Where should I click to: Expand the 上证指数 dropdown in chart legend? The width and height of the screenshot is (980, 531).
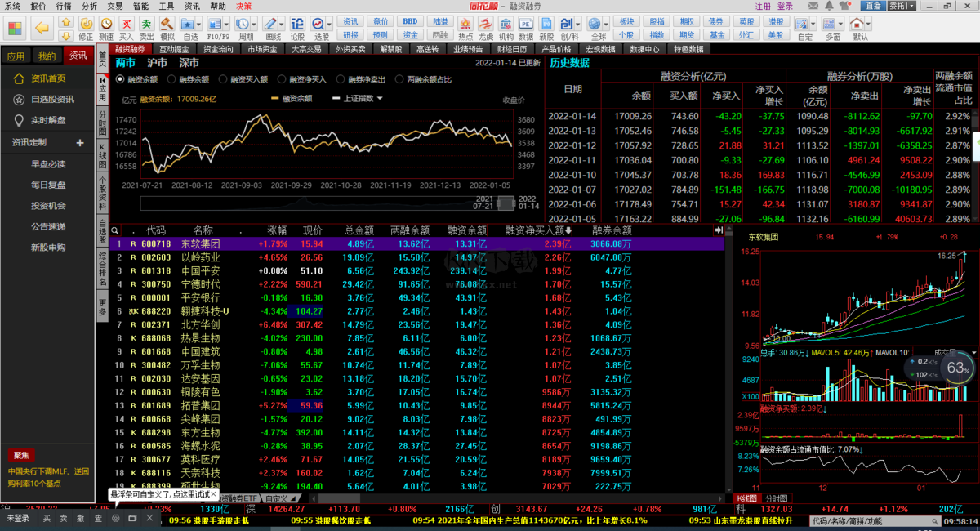click(380, 99)
